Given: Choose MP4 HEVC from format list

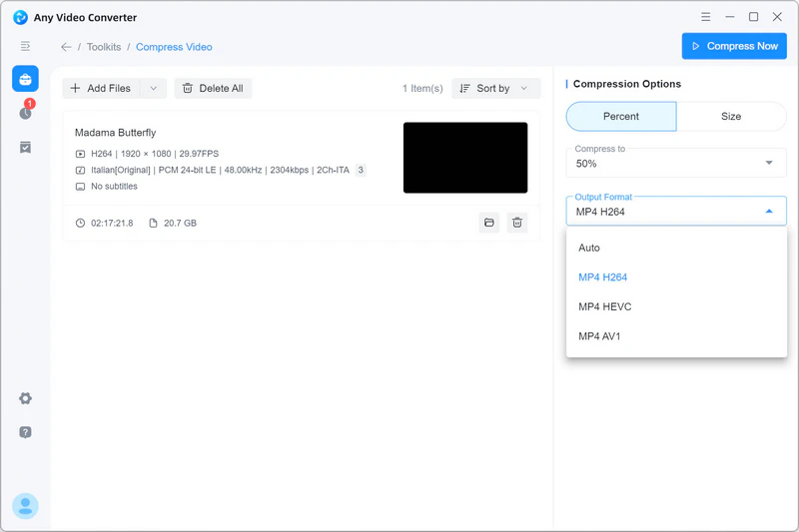Looking at the screenshot, I should (605, 306).
